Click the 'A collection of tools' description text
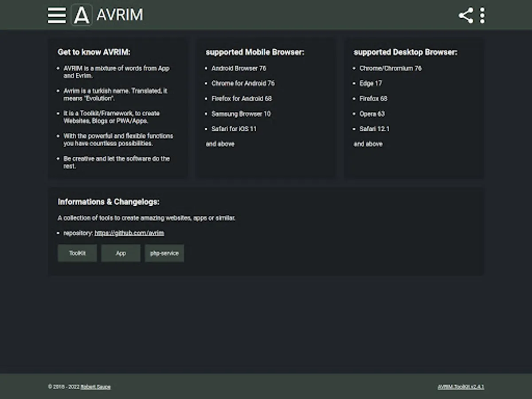The height and width of the screenshot is (399, 532). tap(147, 218)
